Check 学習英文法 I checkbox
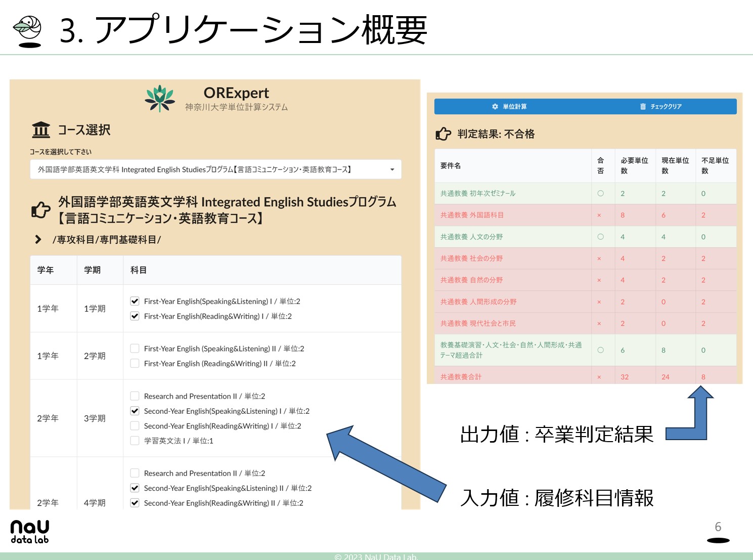This screenshot has width=753, height=560. click(135, 441)
